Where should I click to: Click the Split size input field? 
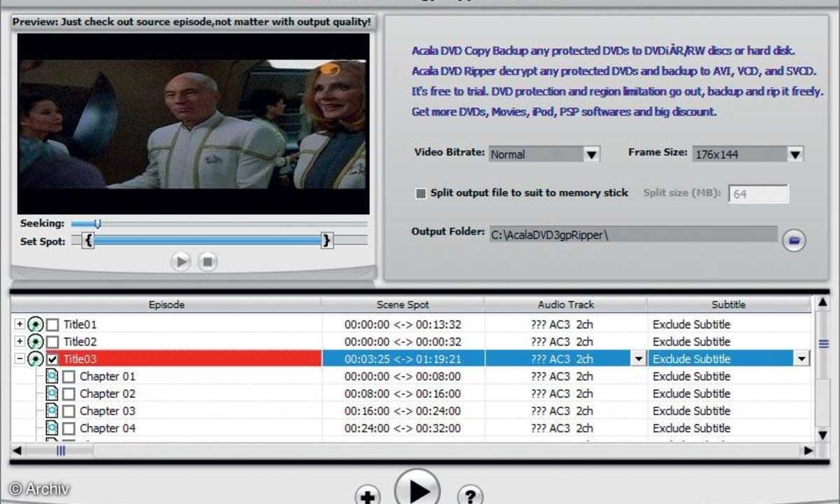pyautogui.click(x=758, y=194)
